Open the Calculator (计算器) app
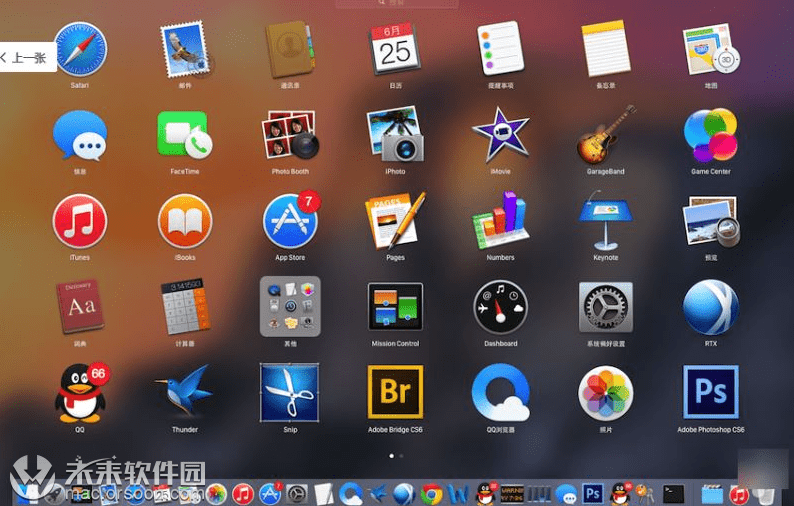Viewport: 794px width, 506px height. 185,307
